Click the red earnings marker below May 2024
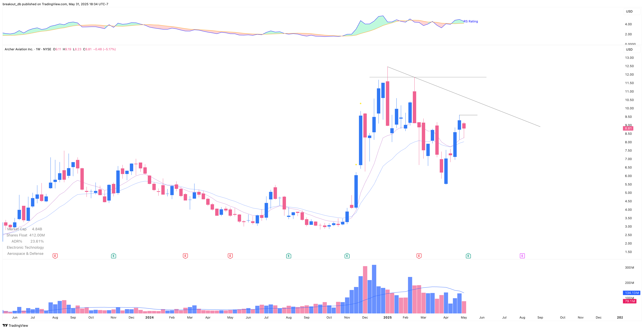The image size is (644, 330). click(230, 256)
